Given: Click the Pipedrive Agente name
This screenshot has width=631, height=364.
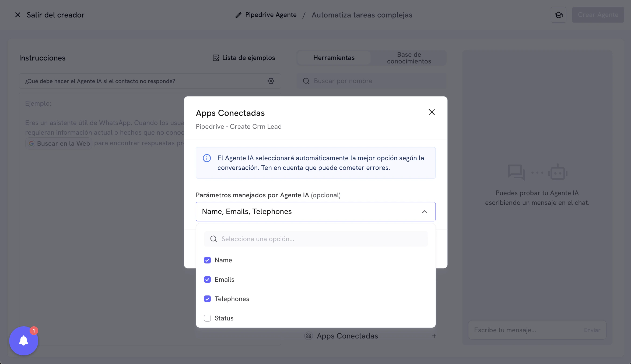Looking at the screenshot, I should (271, 15).
